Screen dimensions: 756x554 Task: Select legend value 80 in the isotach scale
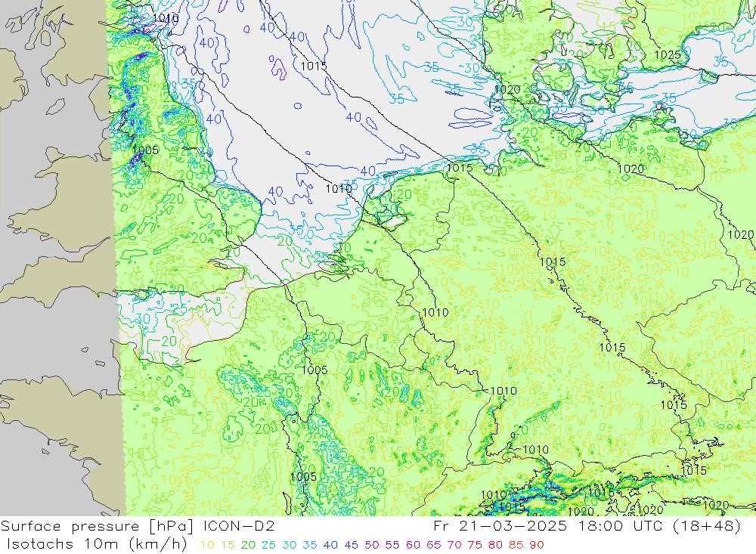coord(496,545)
